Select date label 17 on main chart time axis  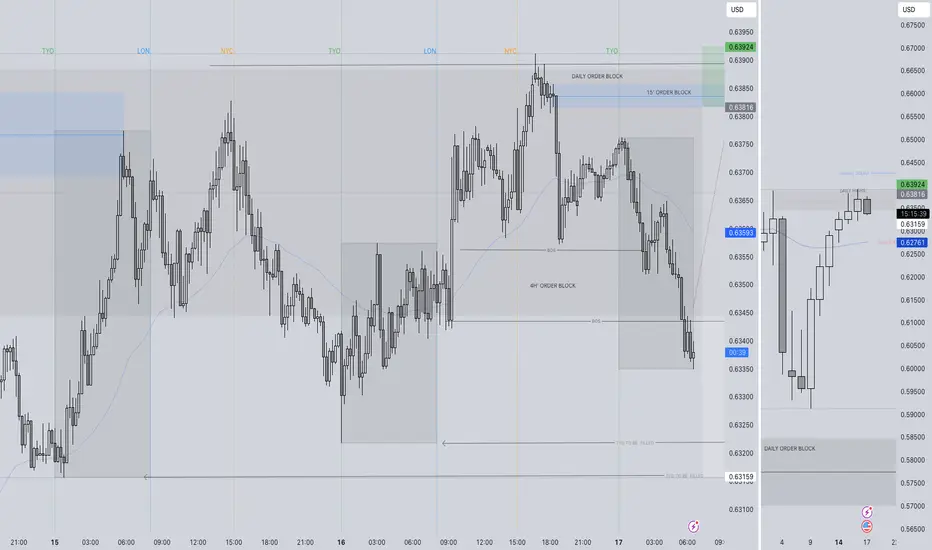click(x=619, y=542)
